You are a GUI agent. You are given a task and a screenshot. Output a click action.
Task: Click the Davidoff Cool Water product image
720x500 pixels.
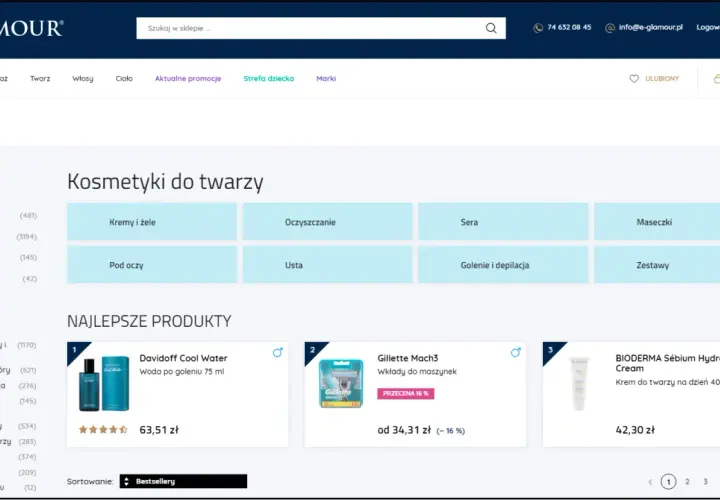104,383
